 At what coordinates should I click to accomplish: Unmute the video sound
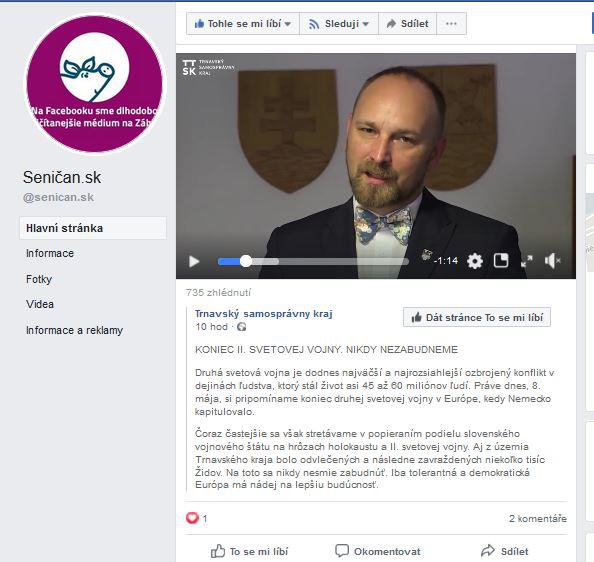pos(552,261)
